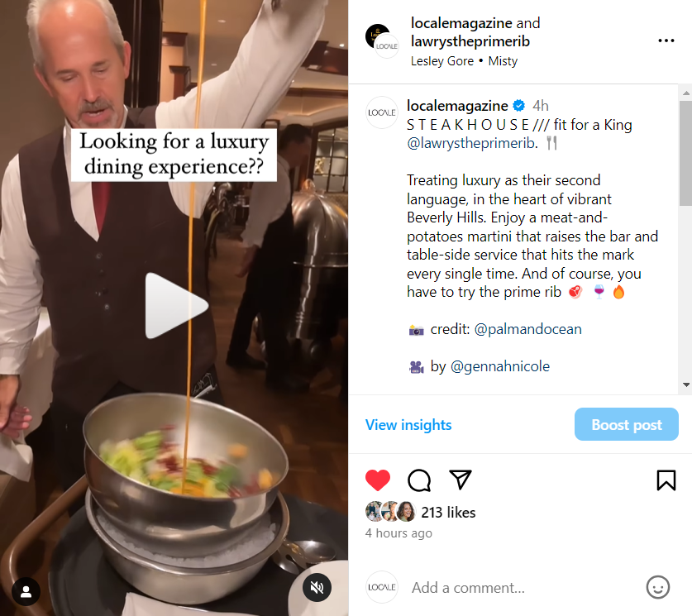This screenshot has width=692, height=616.
Task: Click the Boost post button
Action: click(x=626, y=424)
